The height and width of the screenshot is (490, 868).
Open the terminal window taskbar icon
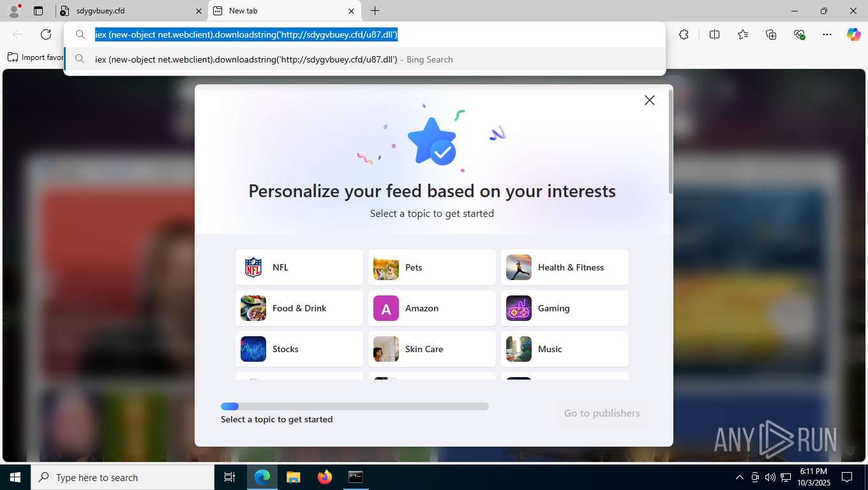[x=355, y=477]
